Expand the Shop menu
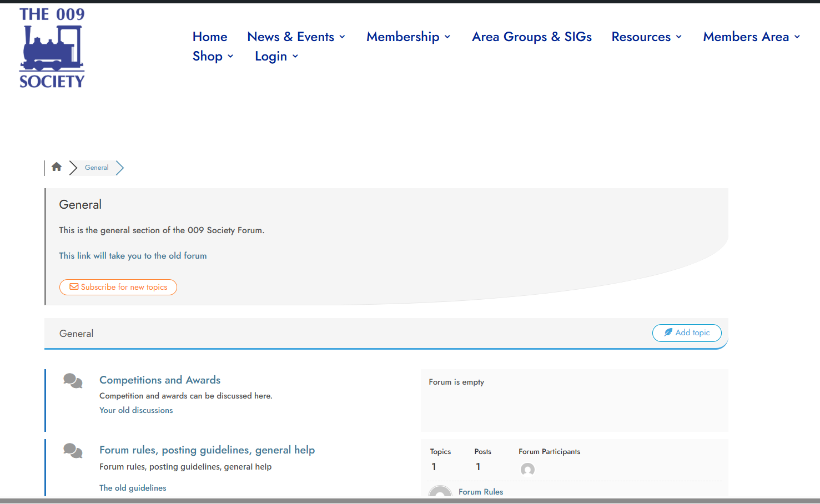This screenshot has width=820, height=504. [213, 56]
